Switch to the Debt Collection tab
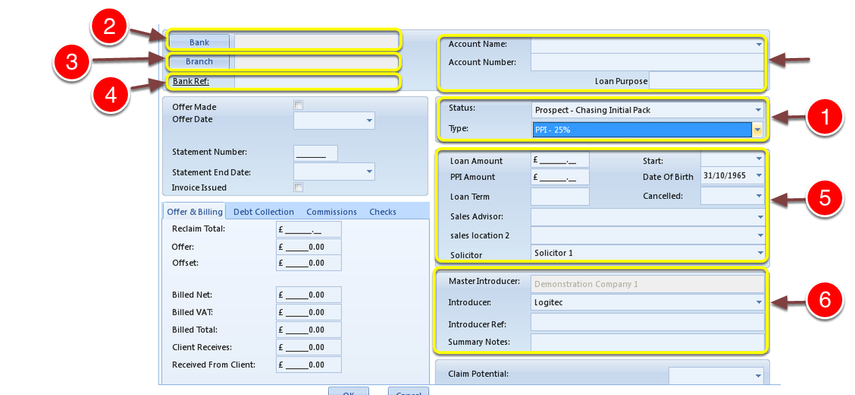Screen dimensions: 855x395 tap(263, 212)
